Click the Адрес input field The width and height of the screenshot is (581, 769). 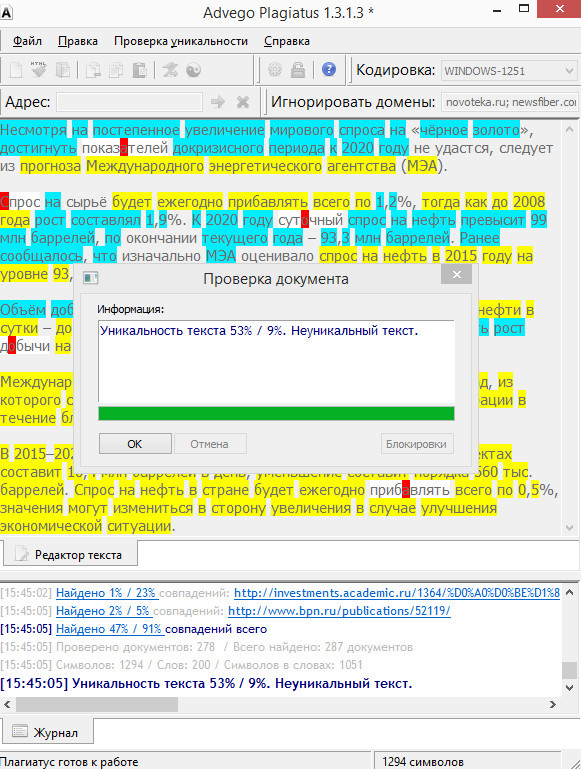coord(129,102)
